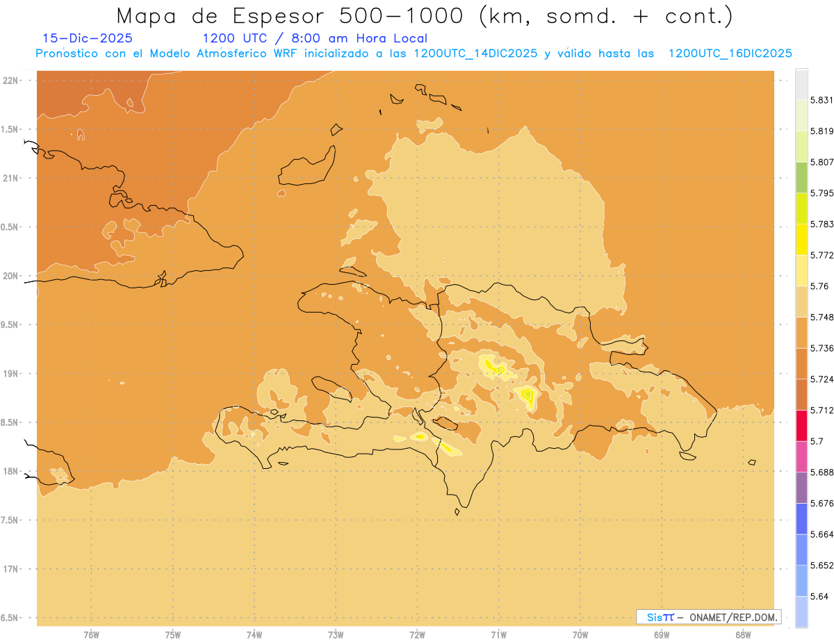Click latitude label "19N"
Viewport: 834px width, 644px height.
pos(10,373)
